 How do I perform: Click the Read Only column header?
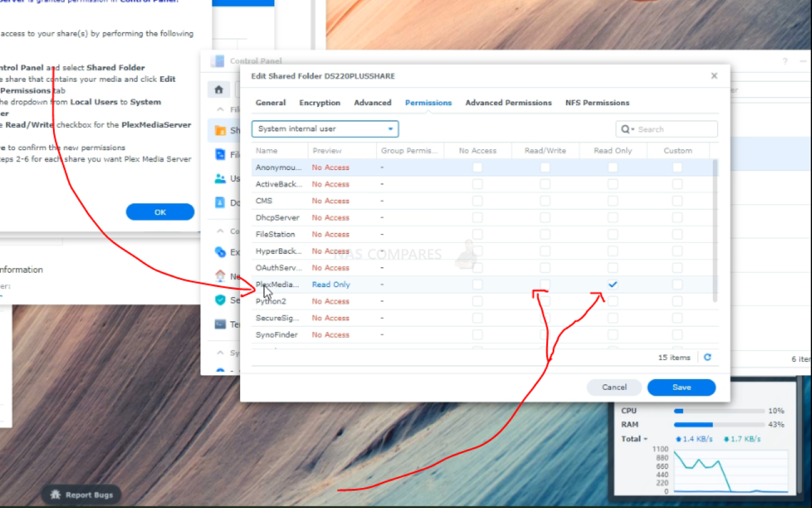point(613,151)
